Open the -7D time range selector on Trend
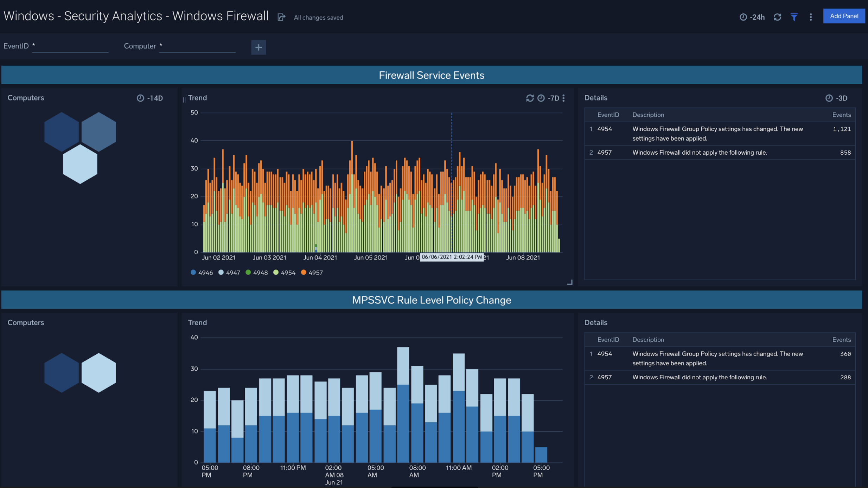Image resolution: width=868 pixels, height=488 pixels. click(x=553, y=98)
